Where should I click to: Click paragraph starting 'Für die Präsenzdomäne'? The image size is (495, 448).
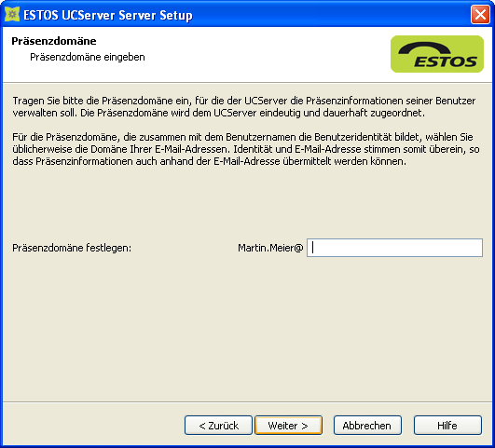coord(246,149)
